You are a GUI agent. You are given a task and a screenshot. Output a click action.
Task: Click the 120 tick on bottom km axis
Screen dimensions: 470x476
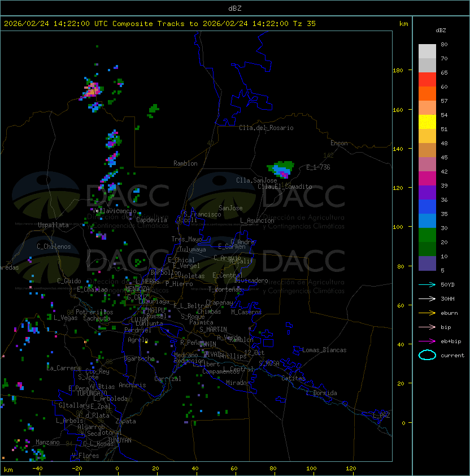point(351,469)
